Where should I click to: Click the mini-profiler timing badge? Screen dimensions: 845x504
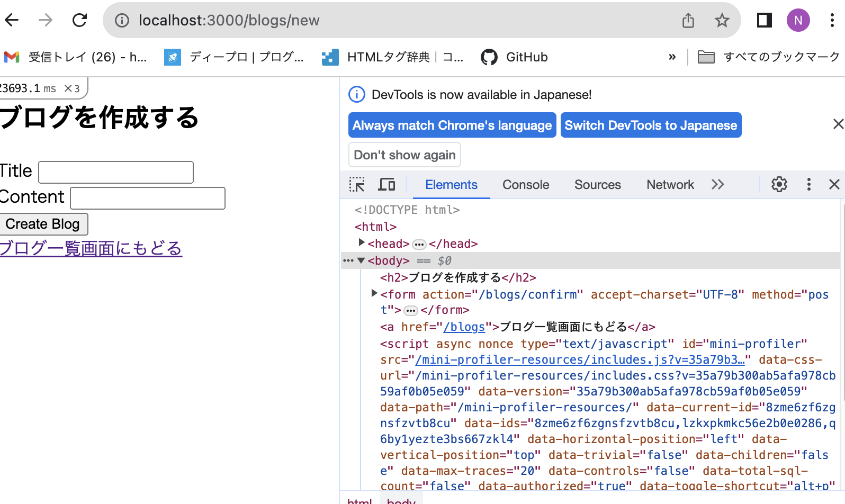point(42,88)
